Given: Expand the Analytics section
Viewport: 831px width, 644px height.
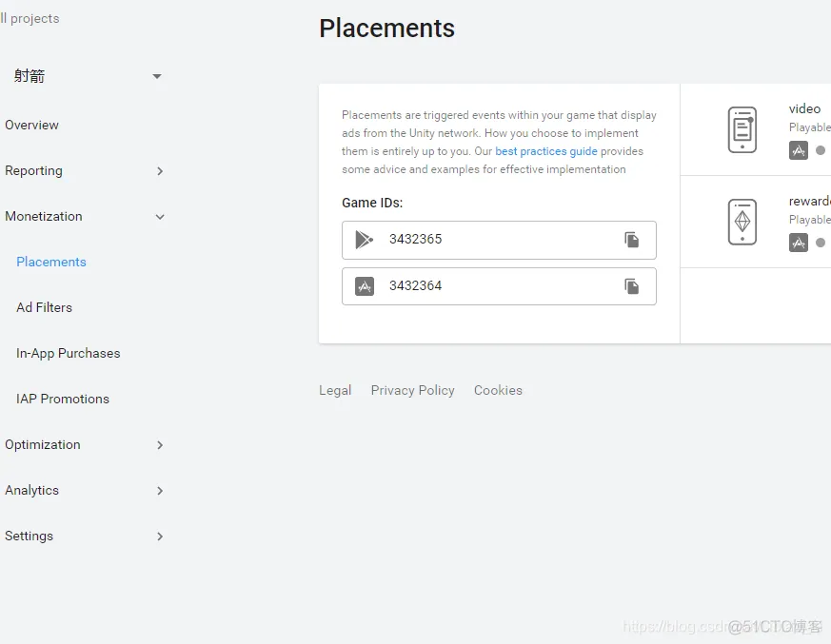Looking at the screenshot, I should [x=160, y=491].
